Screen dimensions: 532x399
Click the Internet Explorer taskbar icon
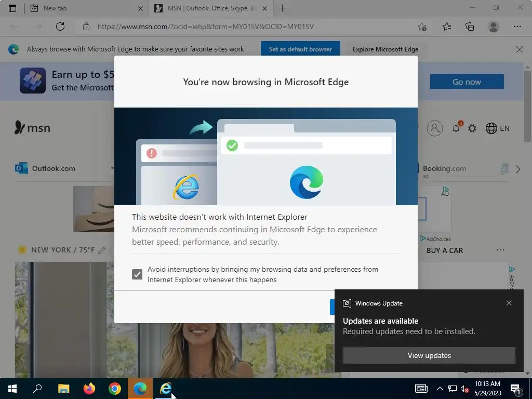click(166, 389)
